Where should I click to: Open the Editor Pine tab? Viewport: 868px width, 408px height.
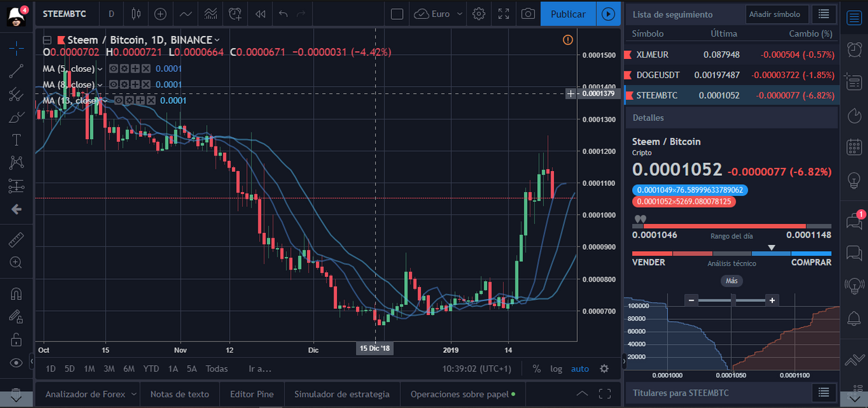point(251,394)
